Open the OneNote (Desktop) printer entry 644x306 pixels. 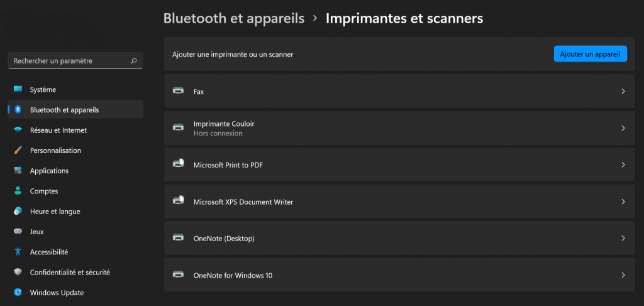399,238
